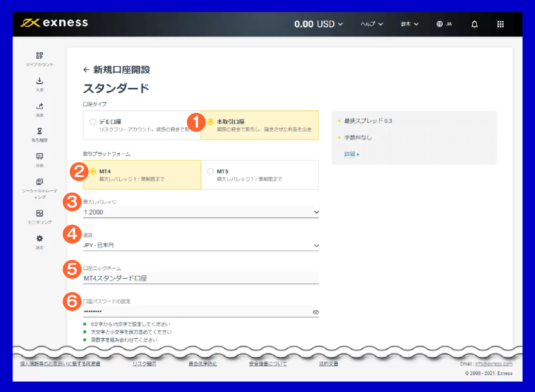Open the 鈴木 user menu dropdown
The image size is (535, 392).
(x=410, y=24)
